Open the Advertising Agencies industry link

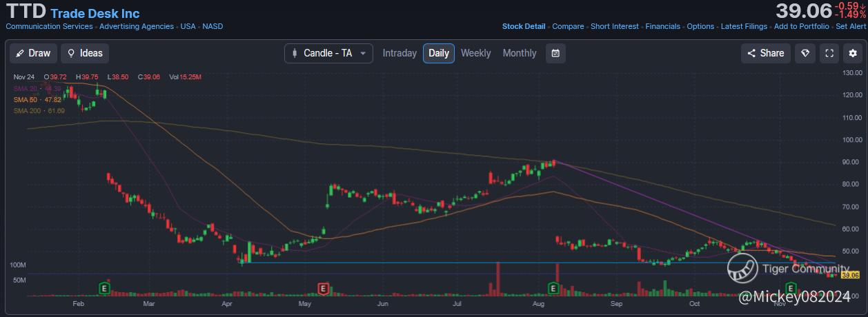tap(137, 27)
